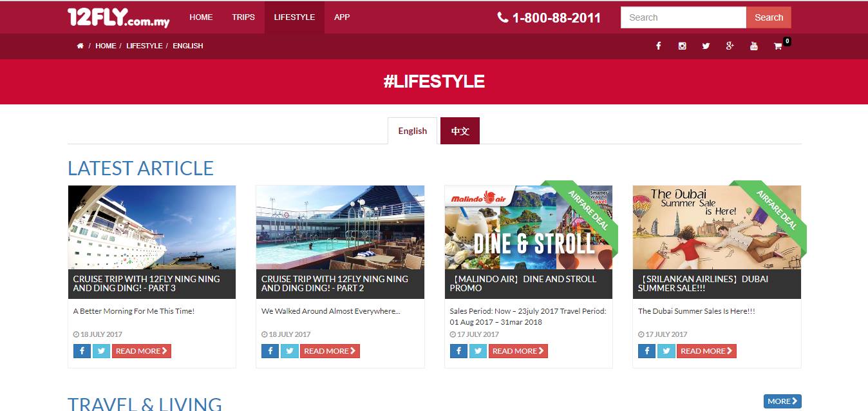Open the TRIPS menu item
The width and height of the screenshot is (868, 411).
(243, 17)
